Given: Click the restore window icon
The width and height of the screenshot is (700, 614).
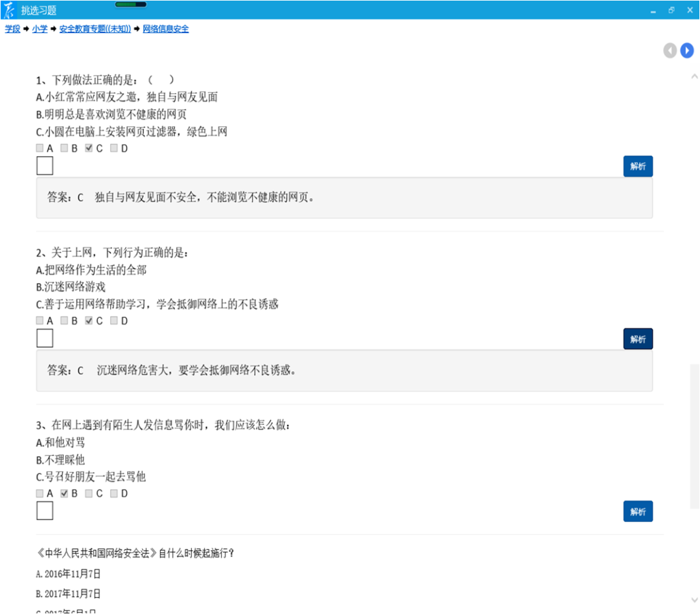Looking at the screenshot, I should (x=671, y=10).
